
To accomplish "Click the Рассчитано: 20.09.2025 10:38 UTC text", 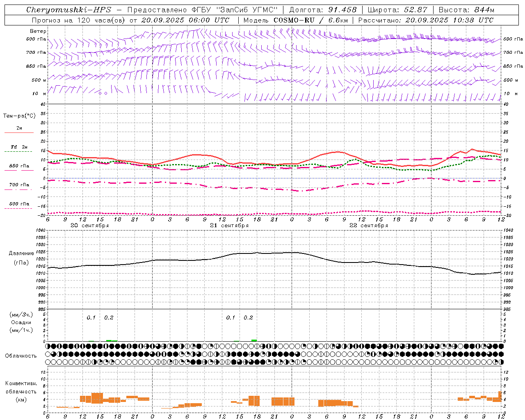I will [x=426, y=20].
